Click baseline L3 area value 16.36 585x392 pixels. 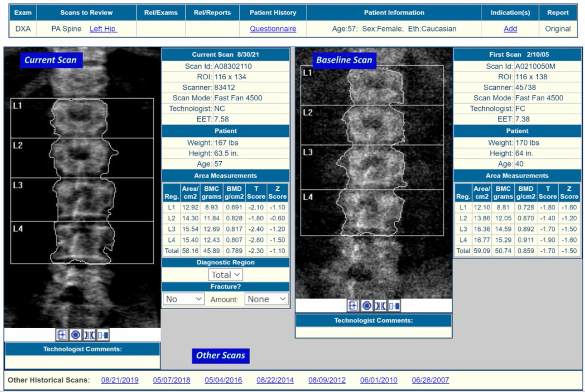tap(482, 229)
